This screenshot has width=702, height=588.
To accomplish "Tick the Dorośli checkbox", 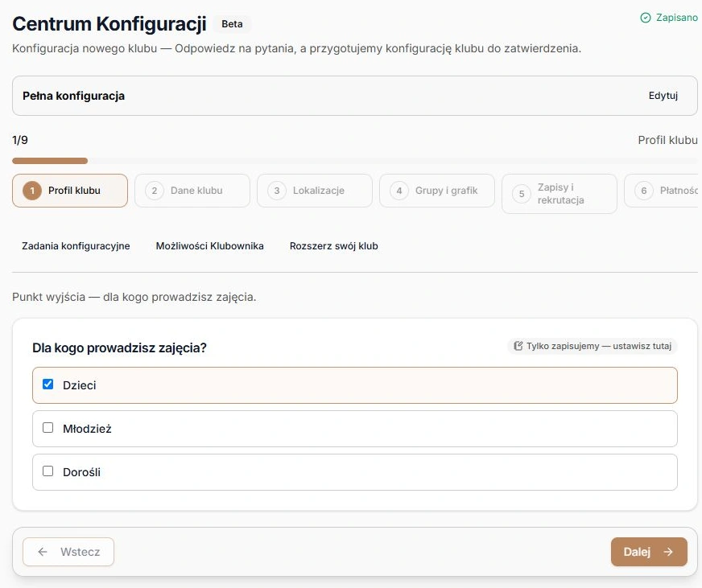I will point(48,471).
